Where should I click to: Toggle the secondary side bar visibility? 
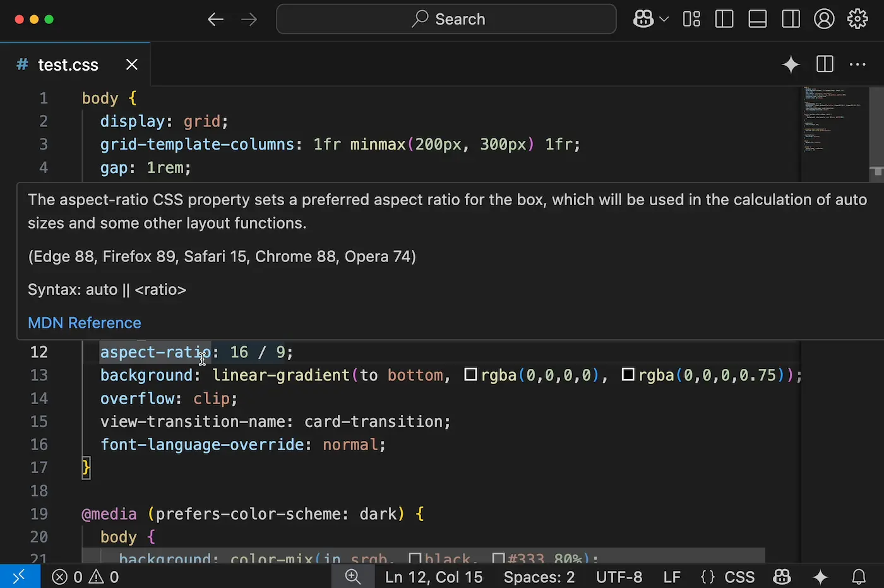pos(791,19)
